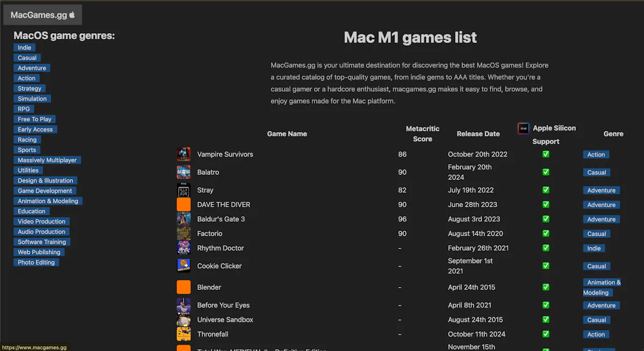The image size is (644, 351).
Task: Click Animation & Modeling tag in Blender row
Action: (602, 288)
